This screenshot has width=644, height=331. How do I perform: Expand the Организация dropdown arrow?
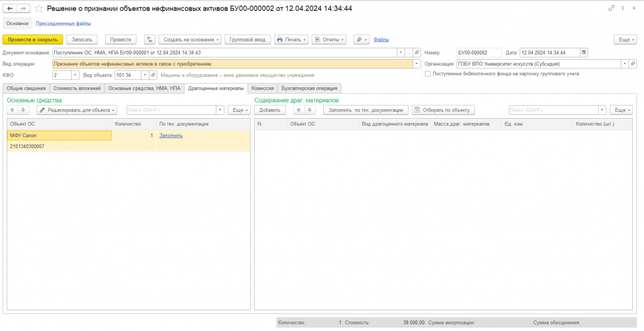(625, 64)
